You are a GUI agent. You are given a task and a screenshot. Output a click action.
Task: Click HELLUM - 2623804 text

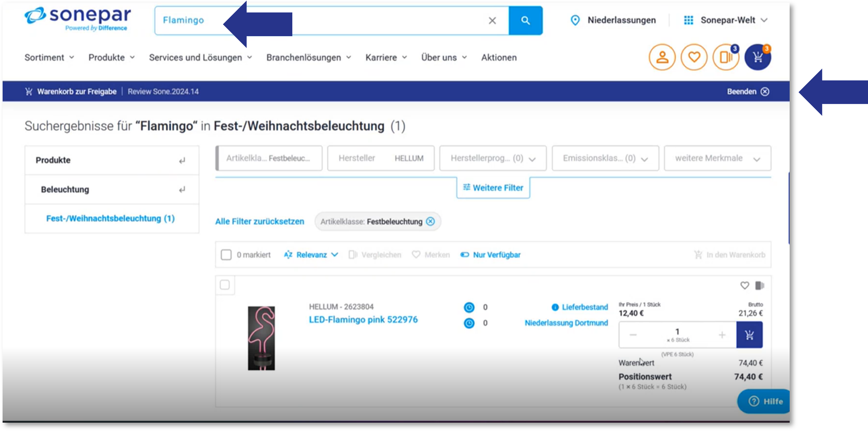341,306
